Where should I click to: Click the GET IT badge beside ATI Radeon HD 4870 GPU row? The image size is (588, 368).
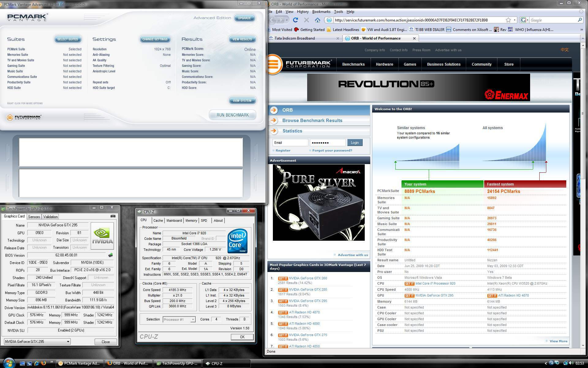click(492, 296)
